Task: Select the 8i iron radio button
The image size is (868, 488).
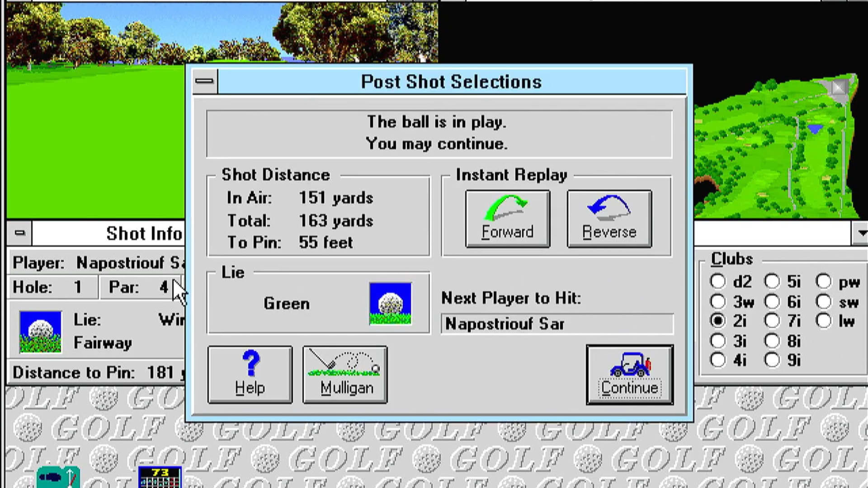Action: pyautogui.click(x=772, y=341)
